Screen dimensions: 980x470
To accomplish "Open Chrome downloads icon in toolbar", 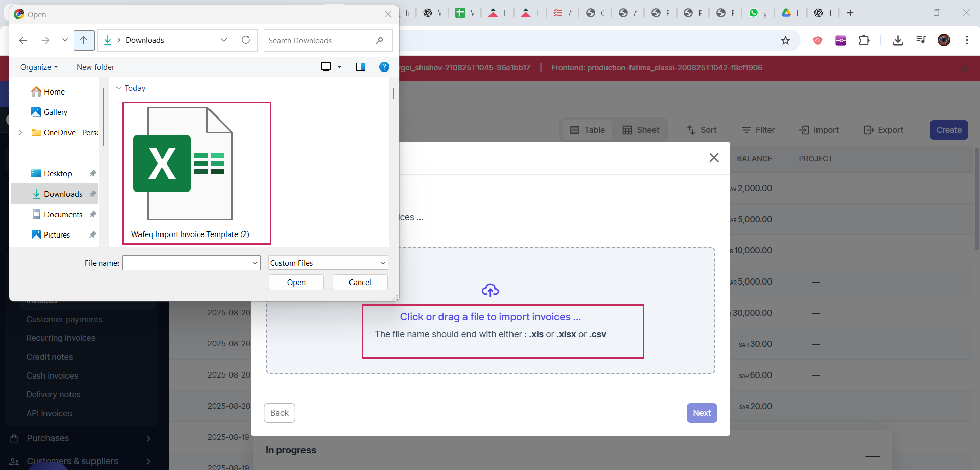I will click(x=898, y=40).
